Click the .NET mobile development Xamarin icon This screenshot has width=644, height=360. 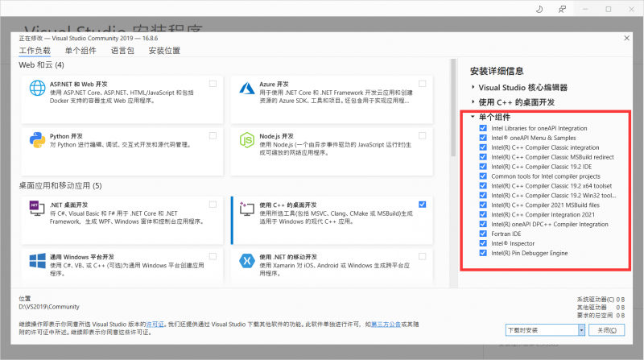click(x=246, y=261)
